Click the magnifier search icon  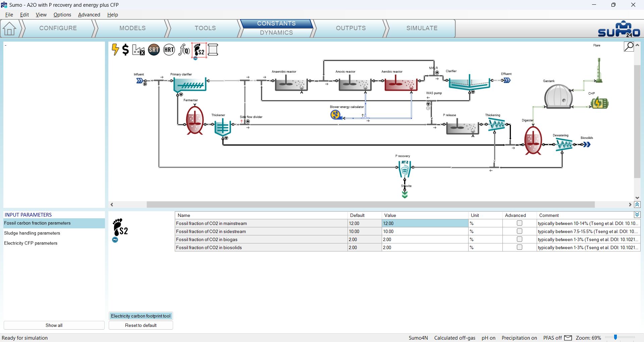tap(629, 47)
